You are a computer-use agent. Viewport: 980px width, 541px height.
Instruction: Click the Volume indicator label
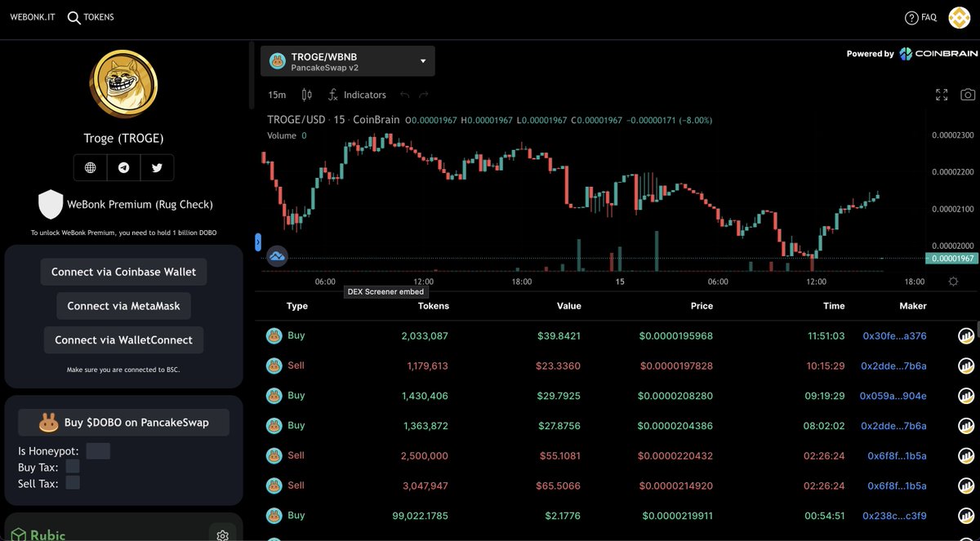point(282,135)
